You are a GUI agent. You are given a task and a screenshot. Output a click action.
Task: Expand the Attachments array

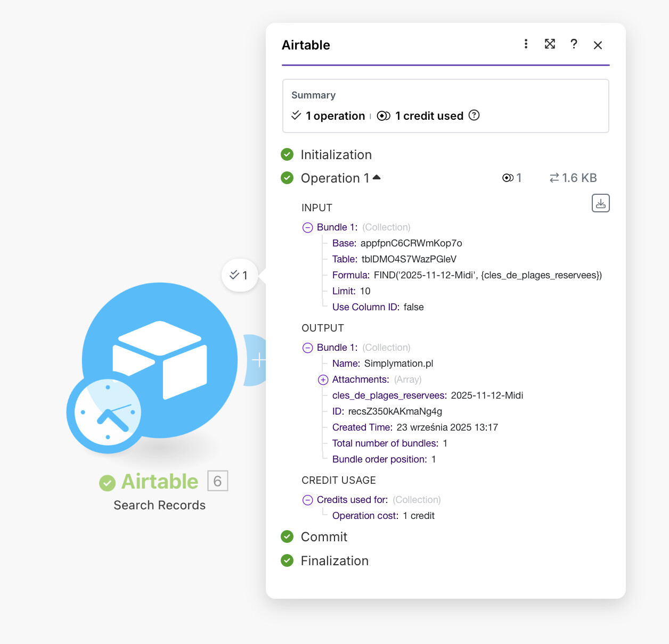(323, 380)
